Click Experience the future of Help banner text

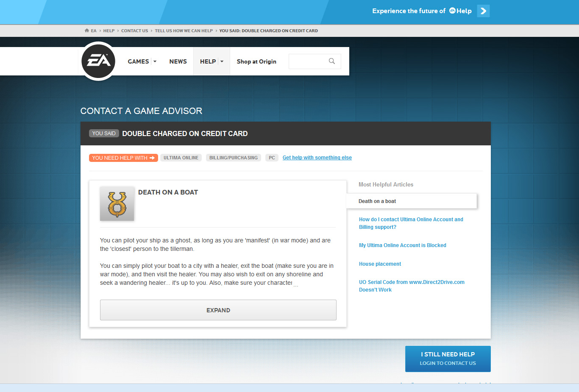[422, 11]
